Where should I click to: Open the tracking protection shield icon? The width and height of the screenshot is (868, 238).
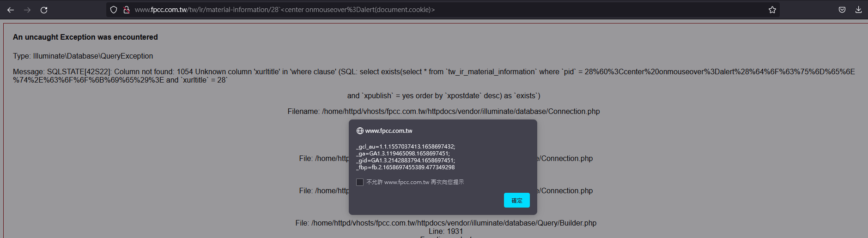pyautogui.click(x=114, y=10)
